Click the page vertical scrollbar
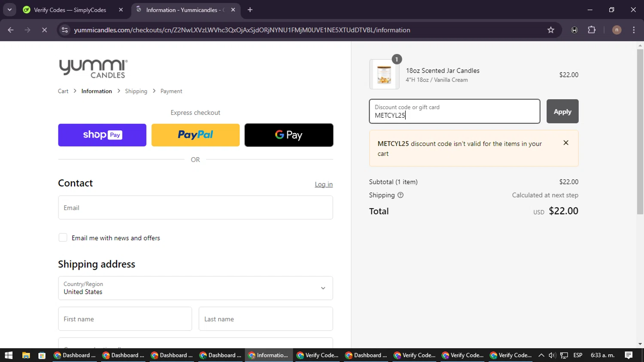644x362 pixels. point(640,131)
